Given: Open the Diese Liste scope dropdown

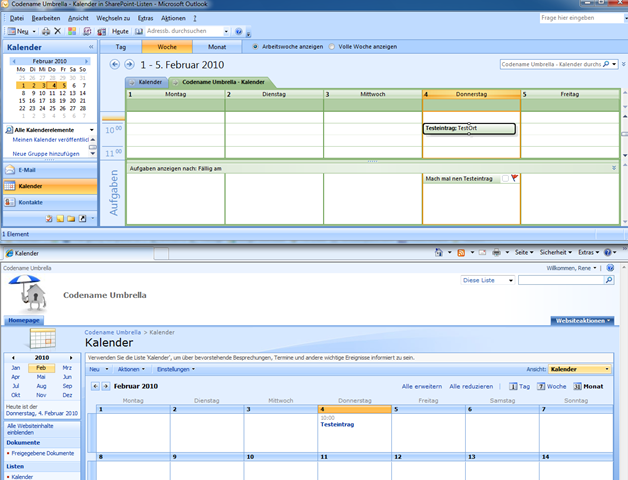Looking at the screenshot, I should 487,280.
